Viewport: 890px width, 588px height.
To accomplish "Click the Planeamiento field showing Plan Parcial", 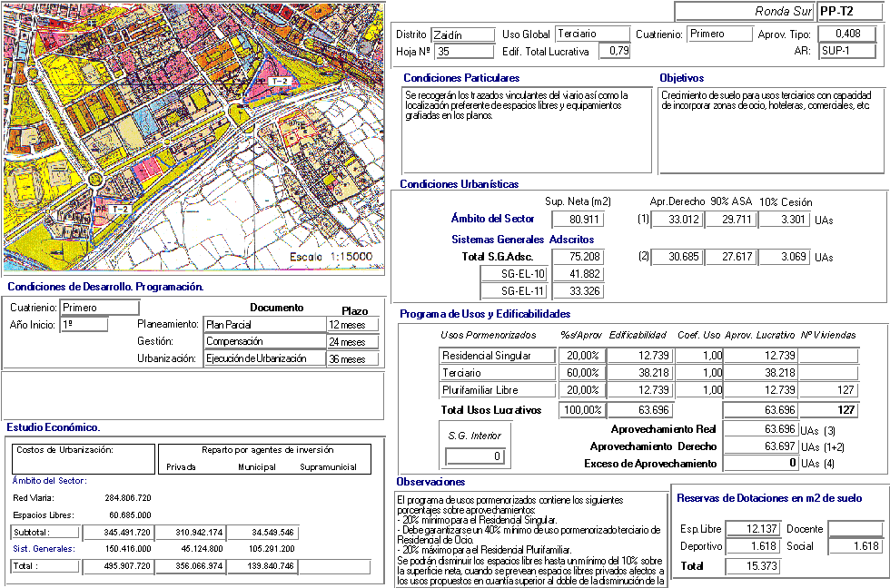I will 263,325.
